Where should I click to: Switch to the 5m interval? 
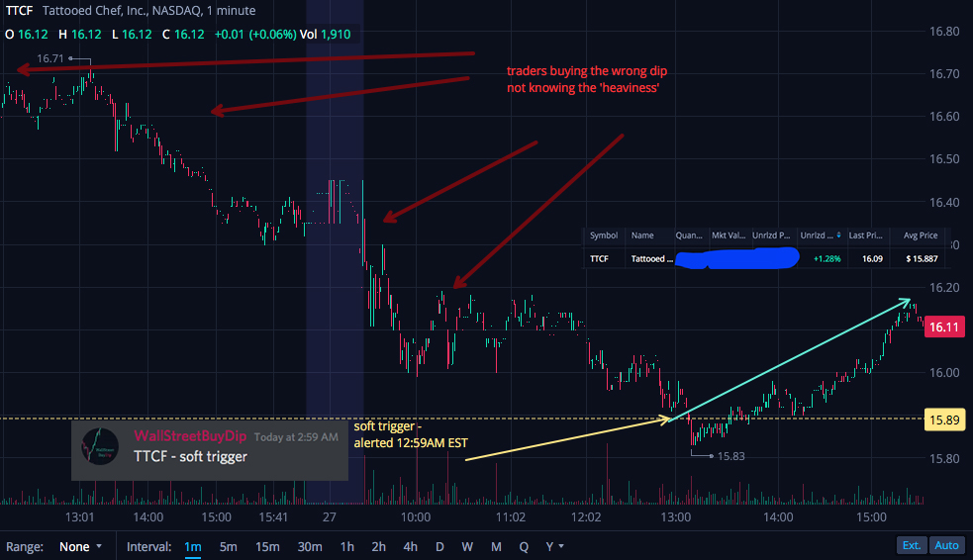click(x=228, y=546)
